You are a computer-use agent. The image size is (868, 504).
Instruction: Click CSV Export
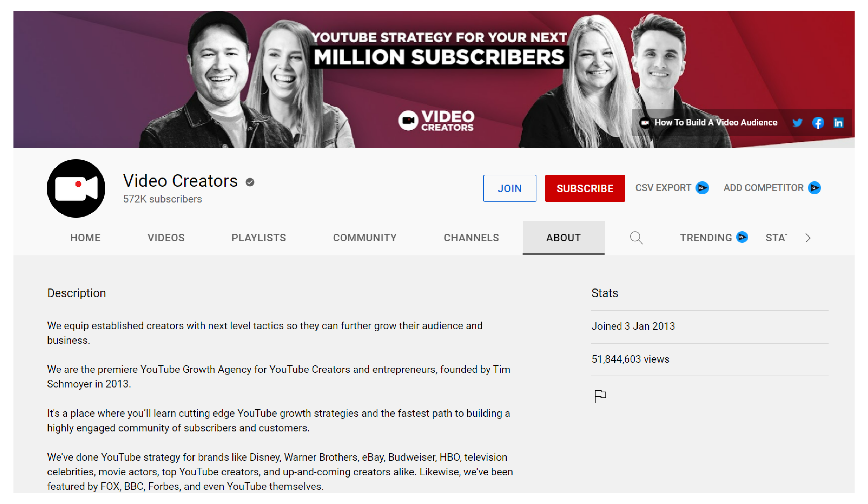(663, 188)
